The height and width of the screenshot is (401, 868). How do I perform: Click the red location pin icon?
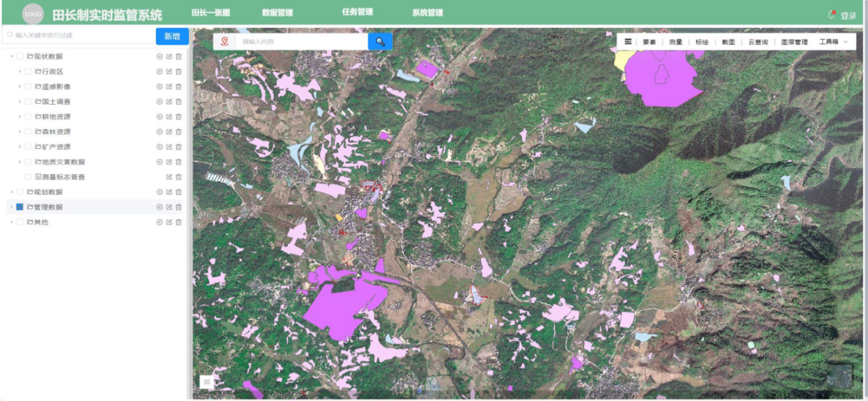224,42
